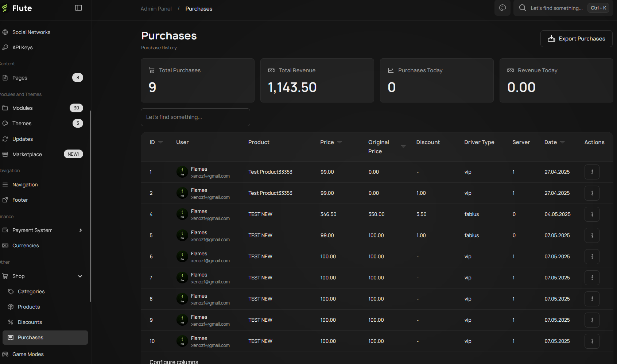Open the Price column filter dropdown
The image size is (617, 364).
340,142
